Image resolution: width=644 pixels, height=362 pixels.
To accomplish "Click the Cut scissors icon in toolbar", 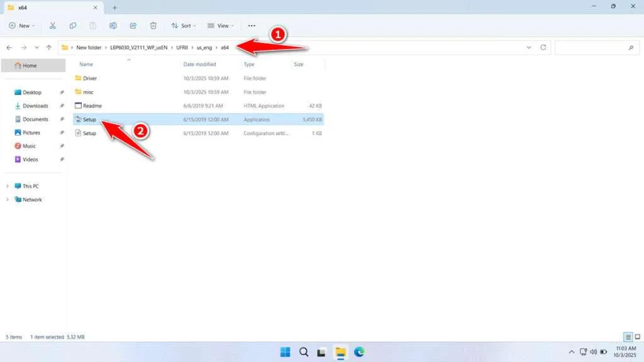I will pyautogui.click(x=53, y=26).
